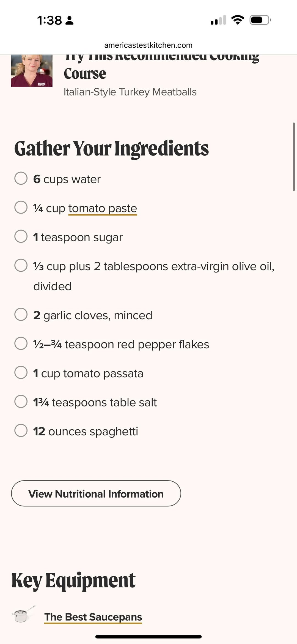Tick the table salt ingredient checkbox
The width and height of the screenshot is (297, 644).
coord(21,402)
